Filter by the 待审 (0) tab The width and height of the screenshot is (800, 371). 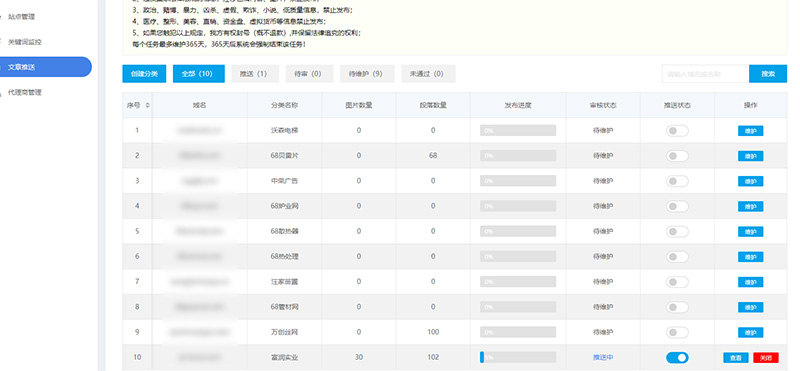(x=309, y=73)
